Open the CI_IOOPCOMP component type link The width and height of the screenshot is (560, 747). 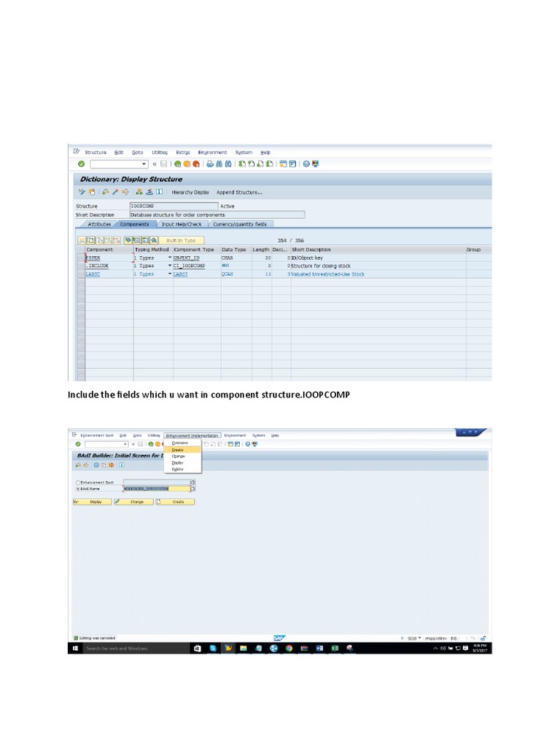(189, 266)
